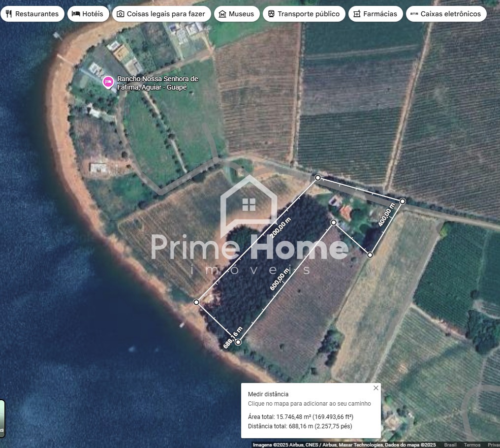The height and width of the screenshot is (448, 500).
Task: Select the measurement point beside the 688,16 m label
Action: pyautogui.click(x=238, y=342)
